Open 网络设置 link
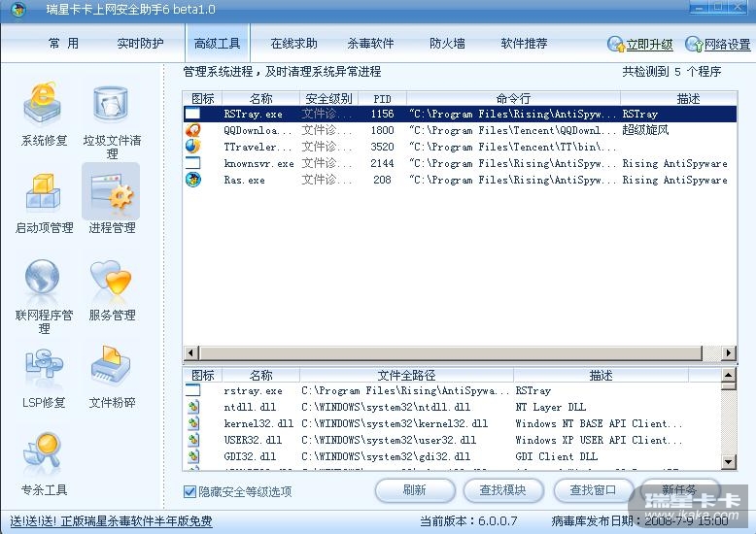Screen dimensions: 756x534 point(727,45)
